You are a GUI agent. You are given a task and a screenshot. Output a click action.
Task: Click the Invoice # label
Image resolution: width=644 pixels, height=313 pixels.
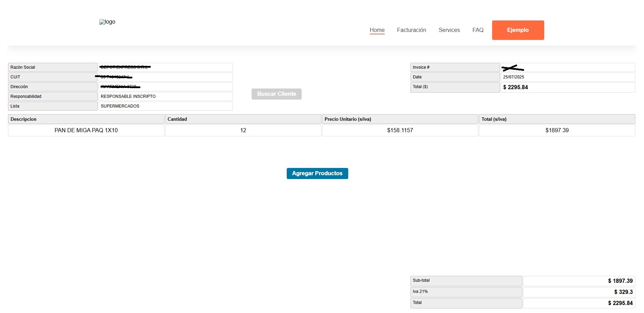(455, 67)
